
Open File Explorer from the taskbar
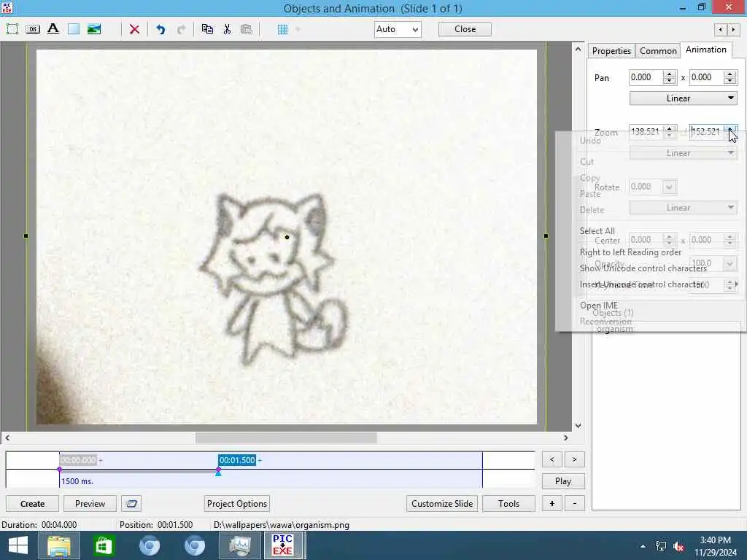point(59,545)
